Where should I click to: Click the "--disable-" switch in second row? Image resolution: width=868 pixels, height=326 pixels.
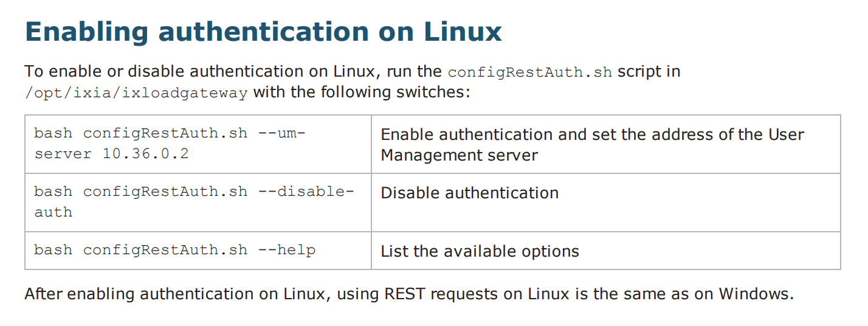coord(306,192)
